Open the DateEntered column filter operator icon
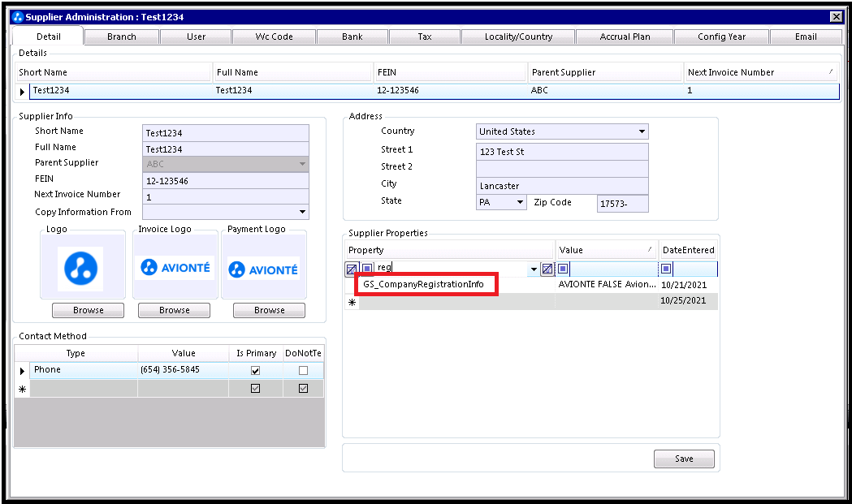Viewport: 852px width, 504px height. point(666,269)
